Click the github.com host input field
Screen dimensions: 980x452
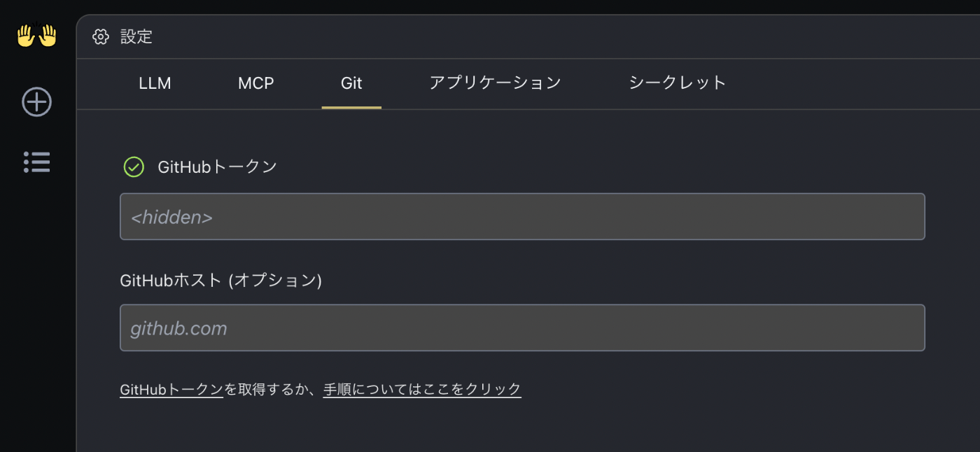522,327
